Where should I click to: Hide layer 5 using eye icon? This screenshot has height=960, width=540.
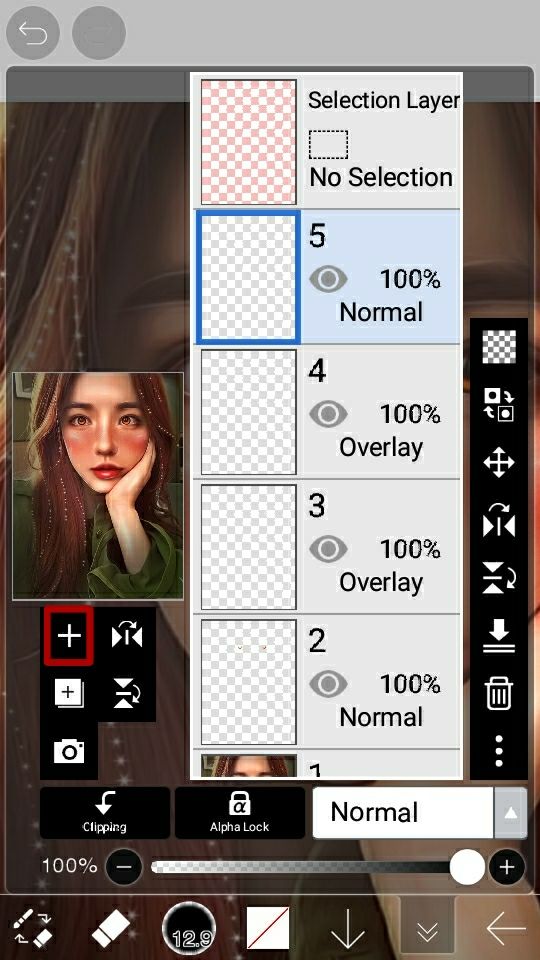pyautogui.click(x=328, y=279)
